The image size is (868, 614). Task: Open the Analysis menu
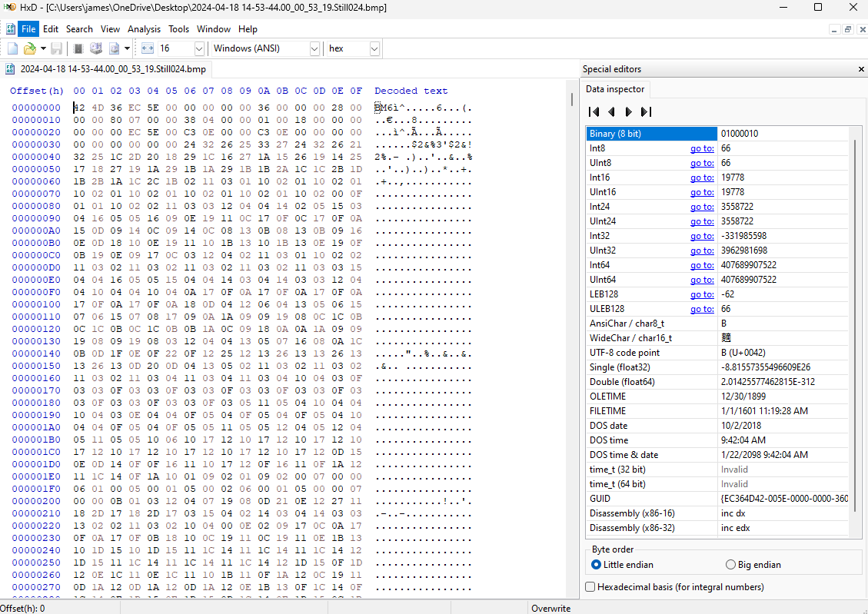pos(144,29)
